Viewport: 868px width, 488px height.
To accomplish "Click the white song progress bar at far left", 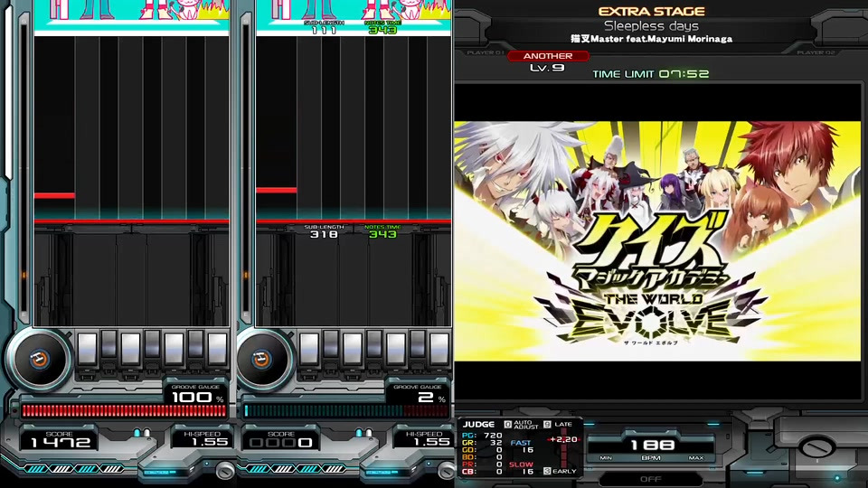I will 8,91.
